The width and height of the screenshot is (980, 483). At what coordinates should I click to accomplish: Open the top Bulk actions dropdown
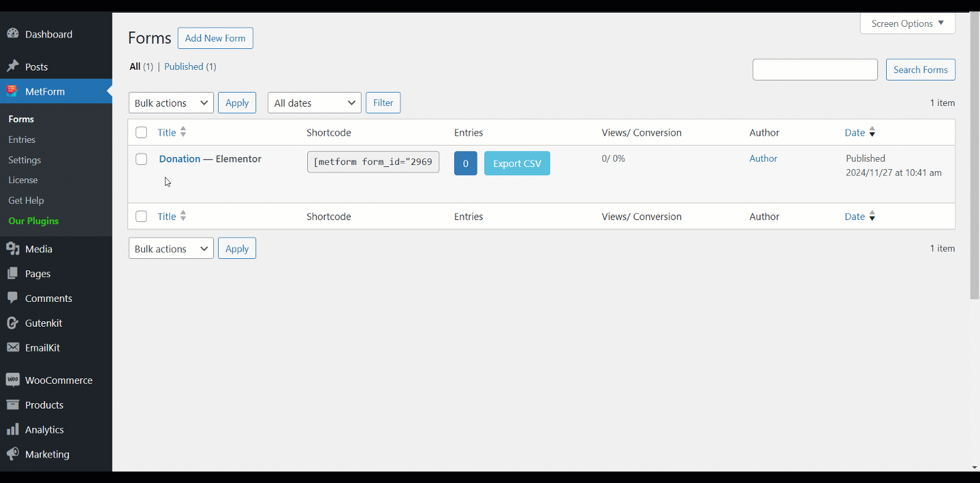[171, 103]
